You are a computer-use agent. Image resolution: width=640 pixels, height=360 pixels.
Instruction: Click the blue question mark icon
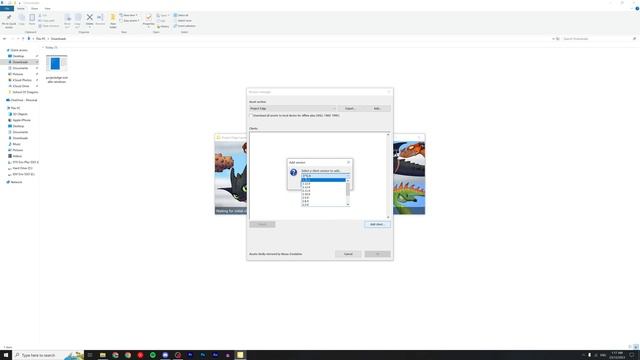pos(293,173)
